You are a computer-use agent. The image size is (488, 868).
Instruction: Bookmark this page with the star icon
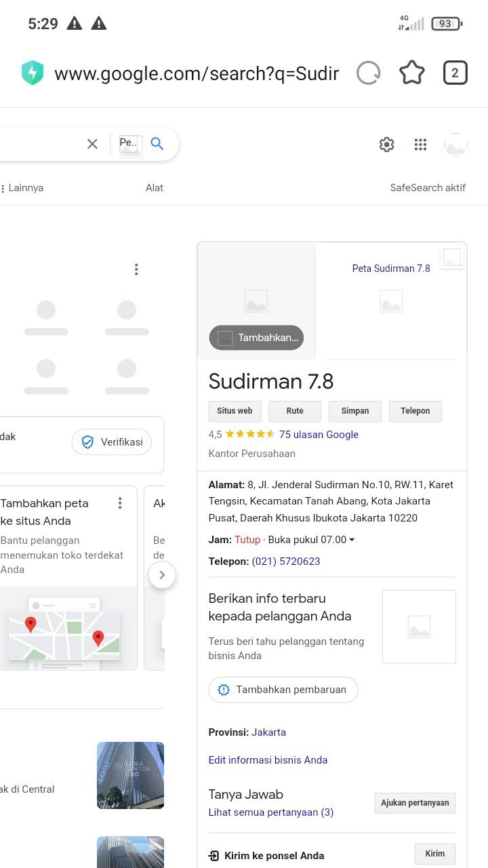[412, 73]
